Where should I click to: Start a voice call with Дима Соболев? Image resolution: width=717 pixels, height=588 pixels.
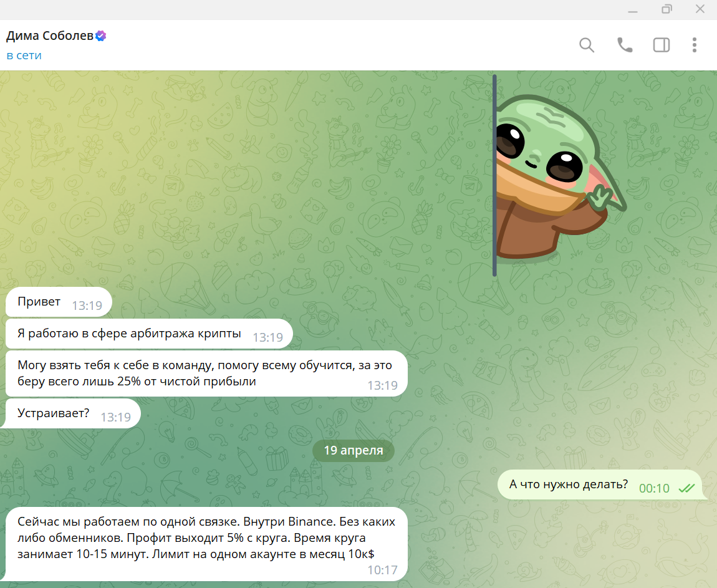[x=625, y=46]
